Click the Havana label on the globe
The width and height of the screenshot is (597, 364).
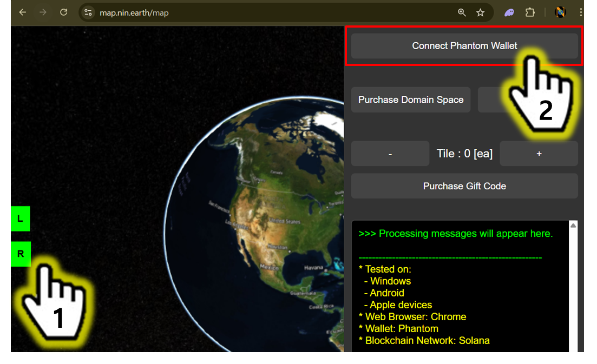(313, 268)
